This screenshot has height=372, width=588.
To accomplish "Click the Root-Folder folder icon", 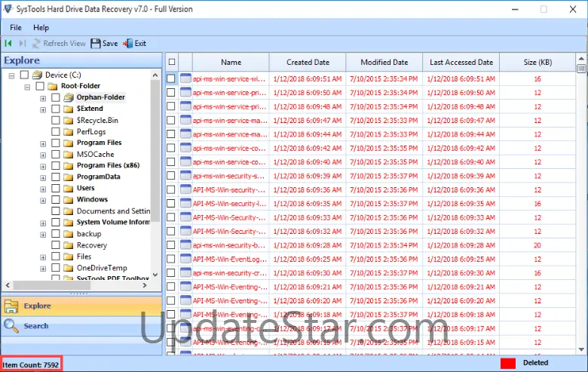I will click(x=53, y=86).
